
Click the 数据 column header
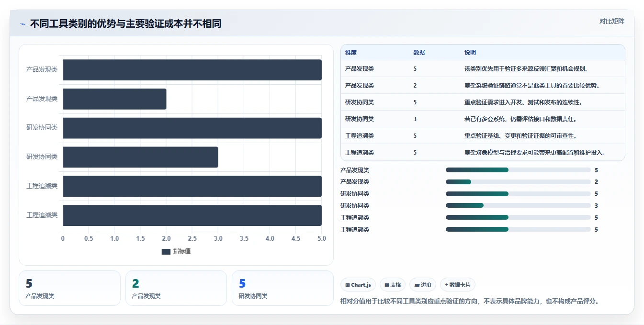(x=419, y=53)
